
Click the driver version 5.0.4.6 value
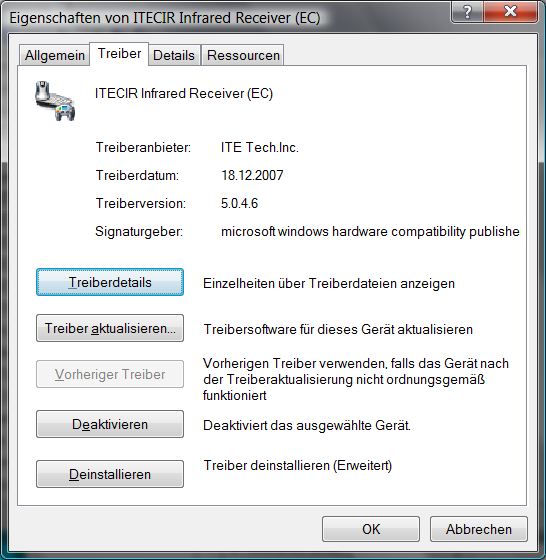pyautogui.click(x=239, y=204)
